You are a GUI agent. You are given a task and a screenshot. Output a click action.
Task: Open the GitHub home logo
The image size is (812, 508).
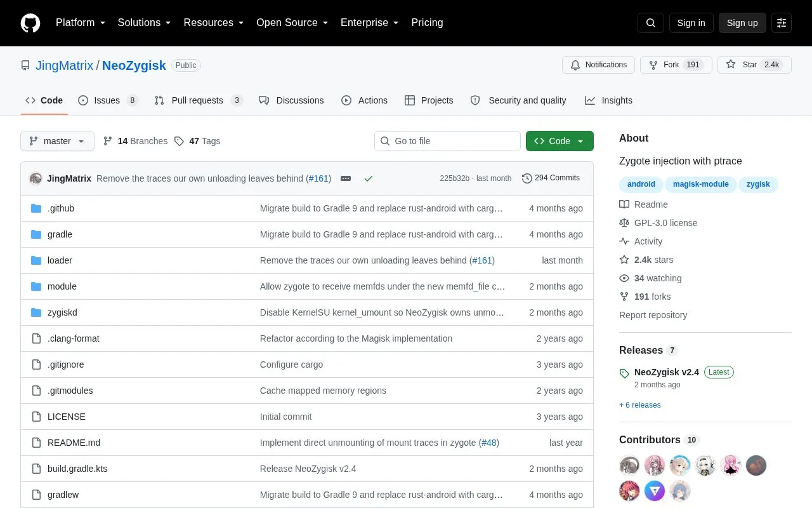[30, 23]
